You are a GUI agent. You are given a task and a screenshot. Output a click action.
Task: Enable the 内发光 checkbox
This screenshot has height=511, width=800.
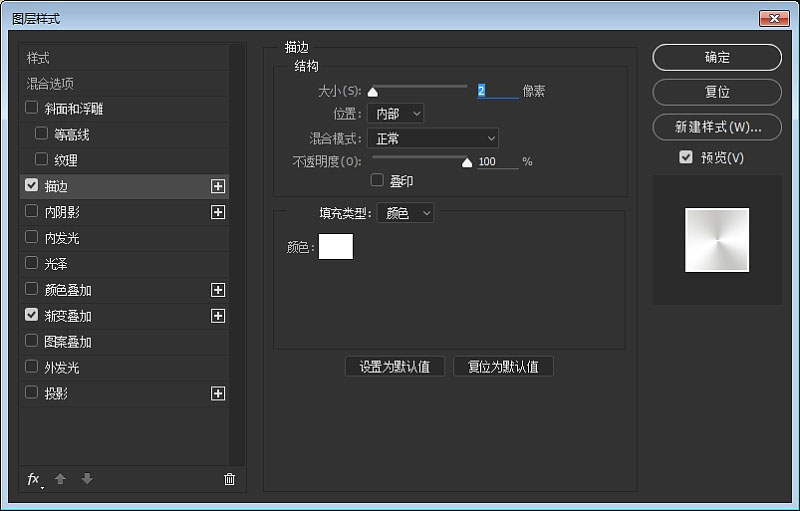click(x=32, y=237)
